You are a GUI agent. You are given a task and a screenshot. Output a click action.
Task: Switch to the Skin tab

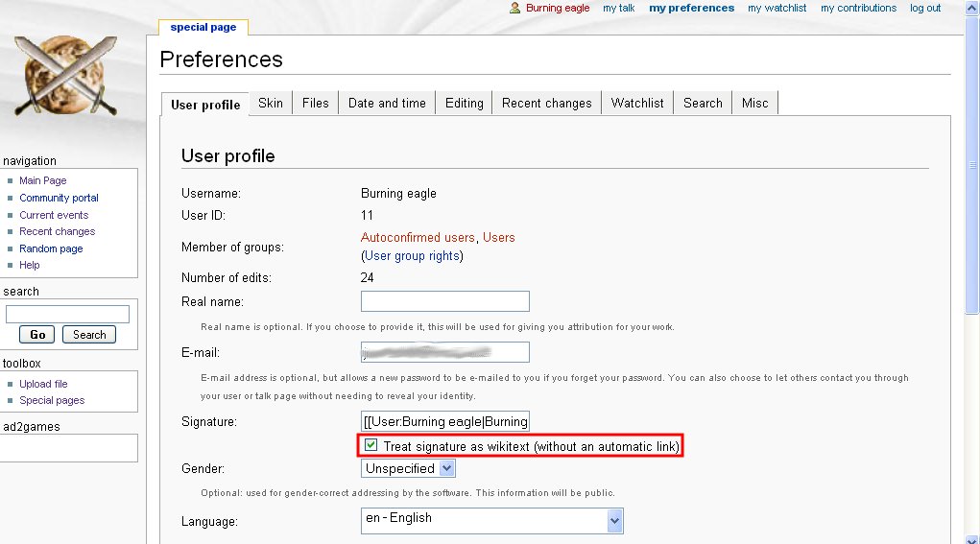click(271, 103)
